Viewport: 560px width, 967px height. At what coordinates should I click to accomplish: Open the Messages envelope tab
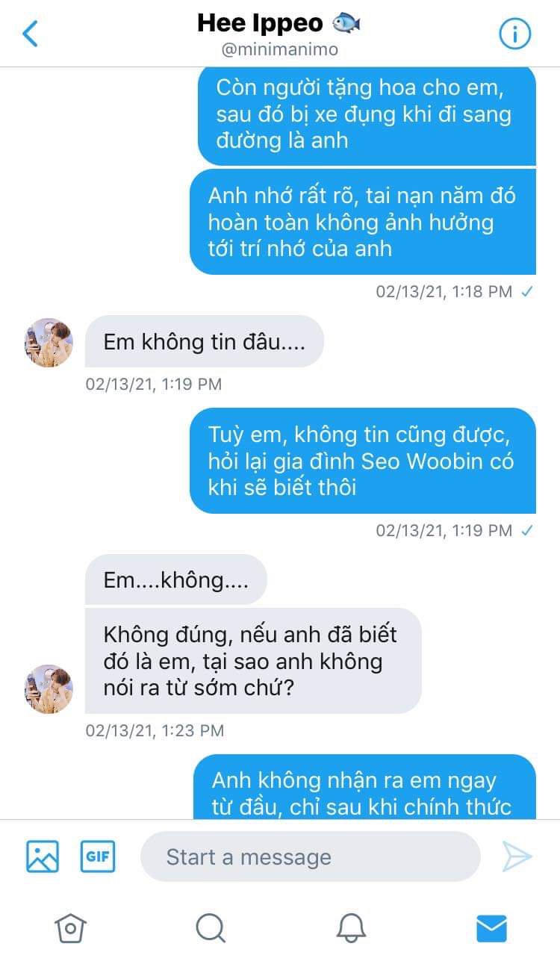pos(491,928)
